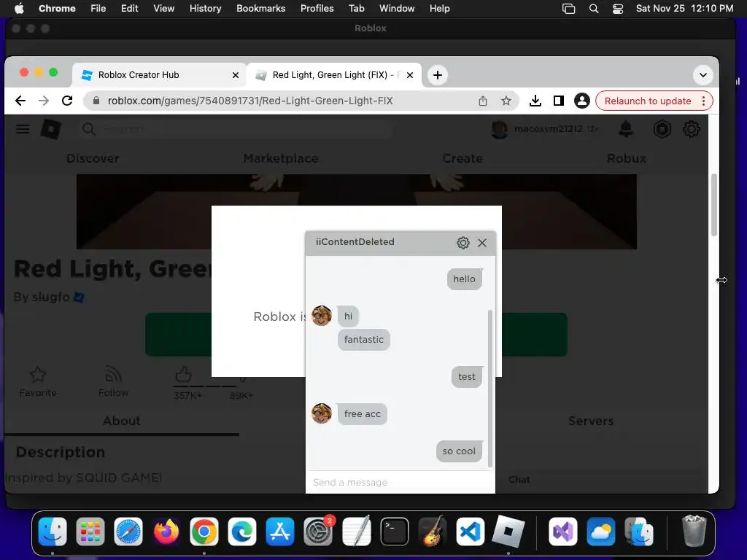Close the Roblox Creator Hub tab
The image size is (747, 560).
click(236, 75)
